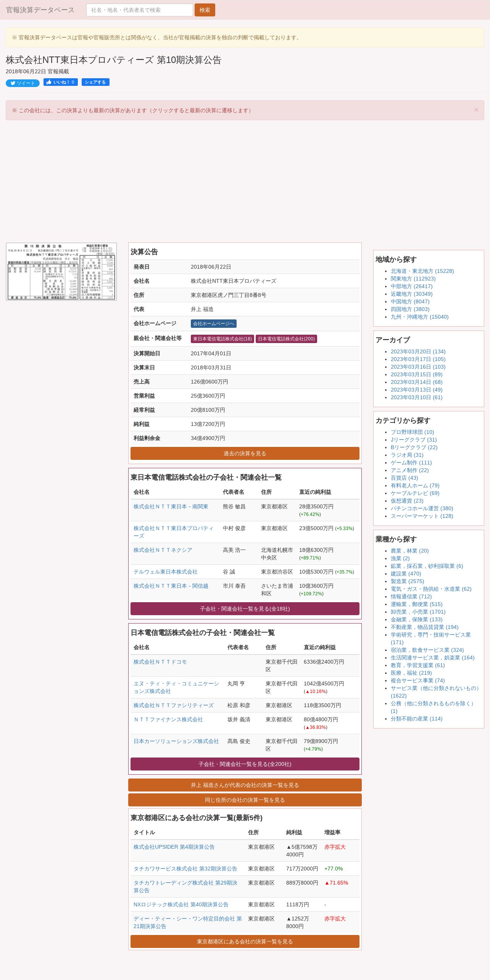Viewport: 490px width, 980px height.
Task: Open スーパーマーケット (128) category
Action: click(x=422, y=516)
